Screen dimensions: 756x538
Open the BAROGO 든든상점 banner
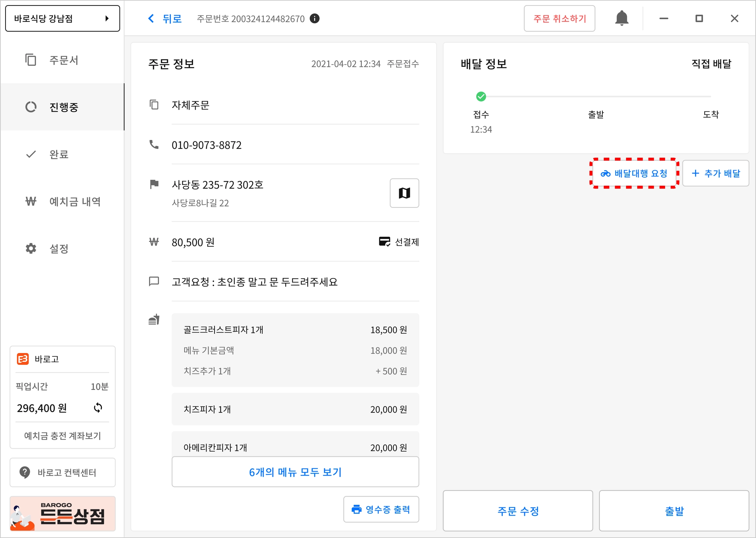pyautogui.click(x=62, y=514)
